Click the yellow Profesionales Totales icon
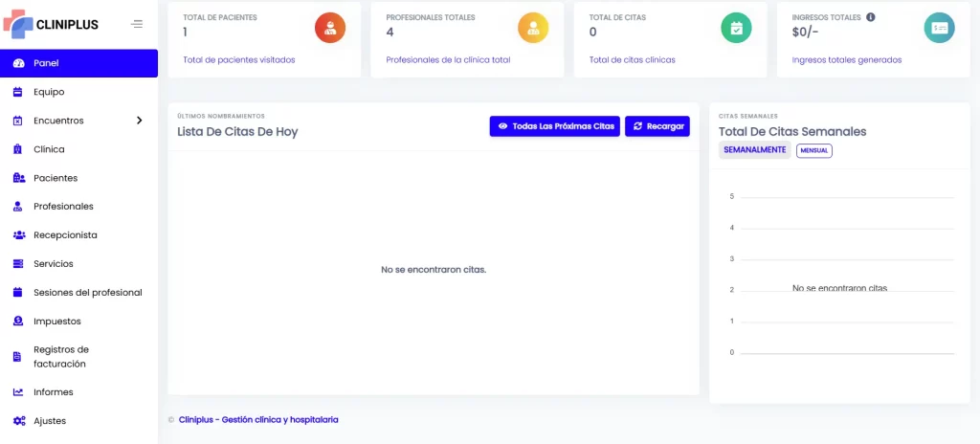This screenshot has height=444, width=980. tap(533, 28)
